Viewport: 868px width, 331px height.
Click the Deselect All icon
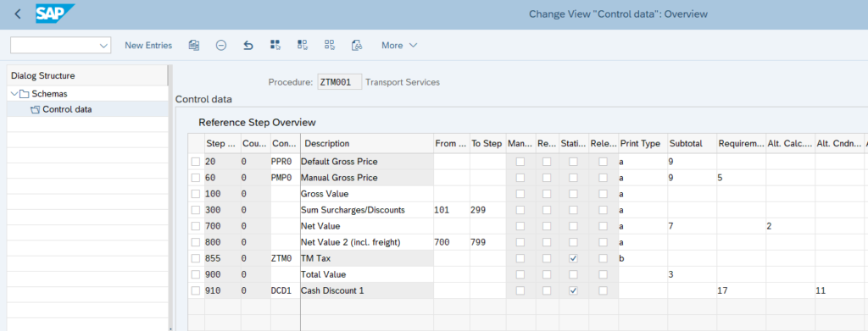click(330, 46)
